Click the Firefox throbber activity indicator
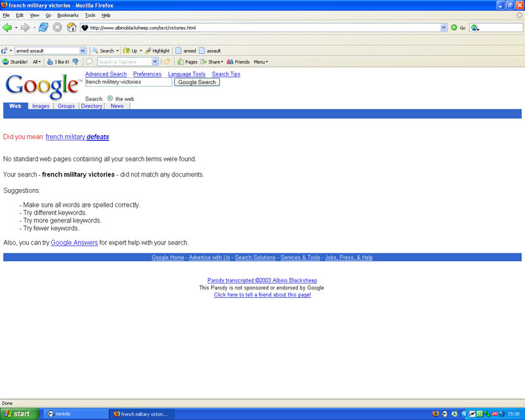The width and height of the screenshot is (525, 420). [x=519, y=15]
